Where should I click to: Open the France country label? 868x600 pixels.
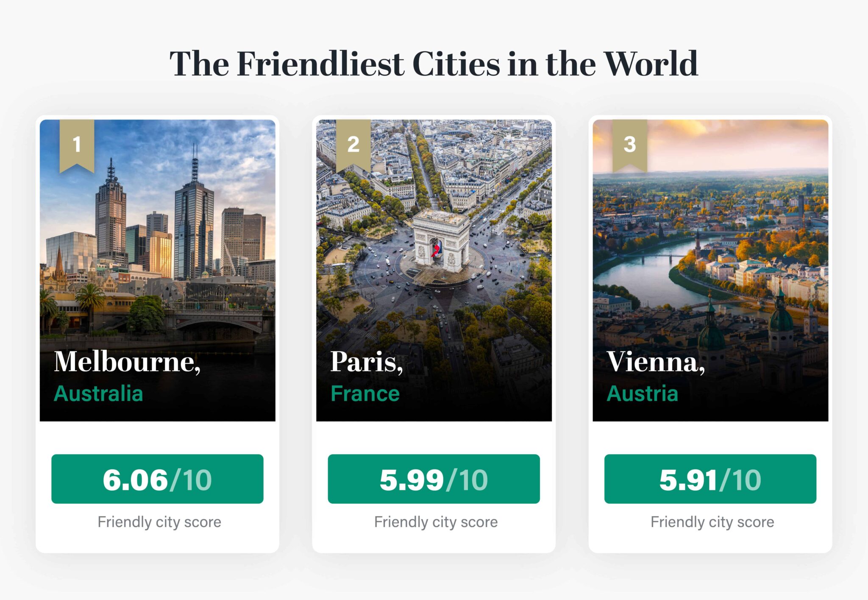click(365, 393)
